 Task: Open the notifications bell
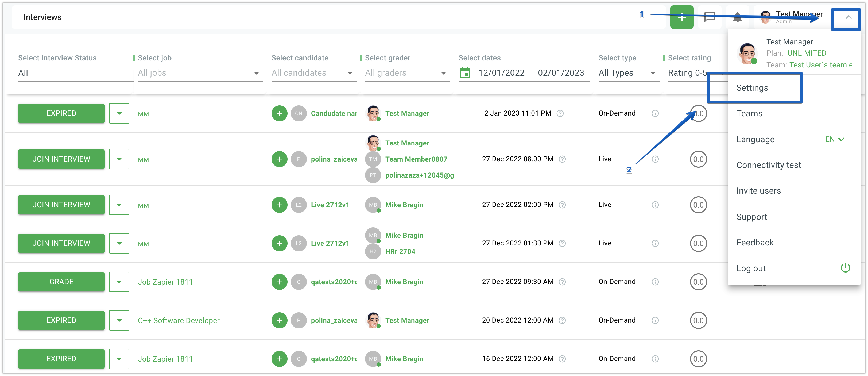pyautogui.click(x=737, y=17)
